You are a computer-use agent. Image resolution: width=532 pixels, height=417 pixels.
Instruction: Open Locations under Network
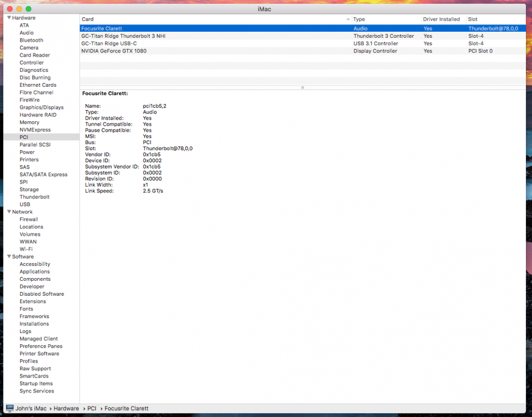click(x=31, y=226)
